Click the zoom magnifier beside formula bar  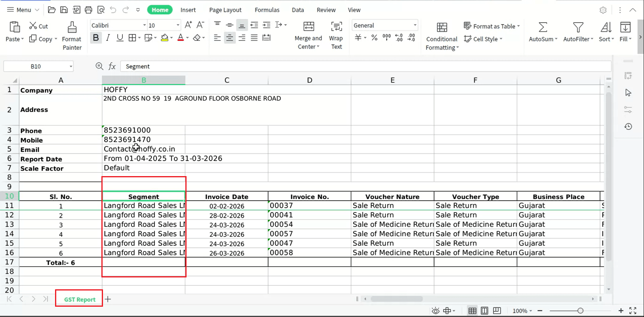click(99, 66)
